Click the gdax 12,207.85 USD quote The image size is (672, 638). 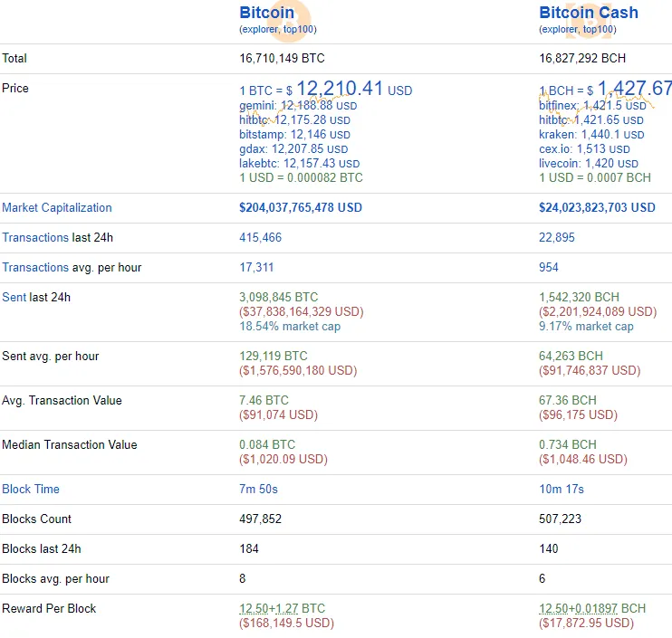[x=293, y=149]
